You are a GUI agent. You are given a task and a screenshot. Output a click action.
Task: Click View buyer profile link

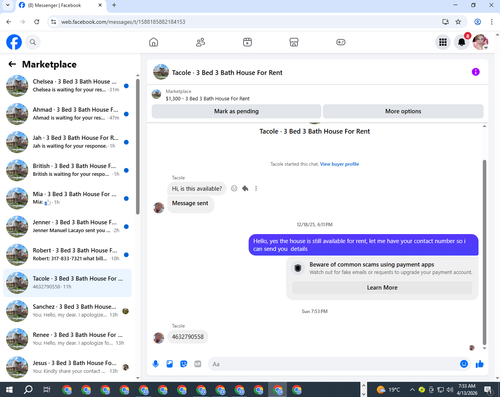(x=339, y=164)
